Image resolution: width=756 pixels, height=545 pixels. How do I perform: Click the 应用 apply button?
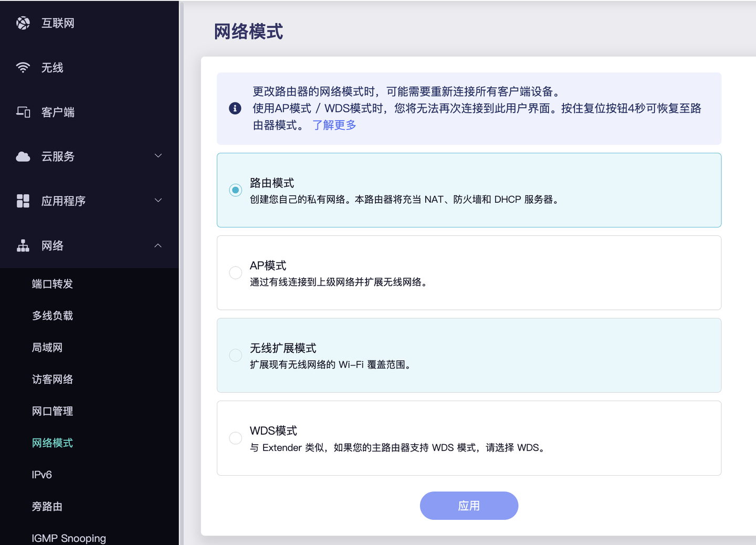469,506
